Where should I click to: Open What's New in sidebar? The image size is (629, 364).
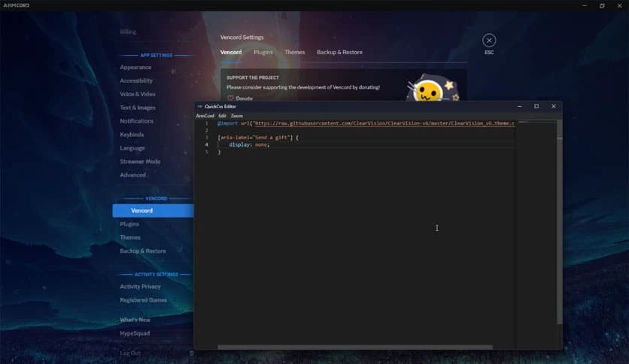click(x=135, y=320)
